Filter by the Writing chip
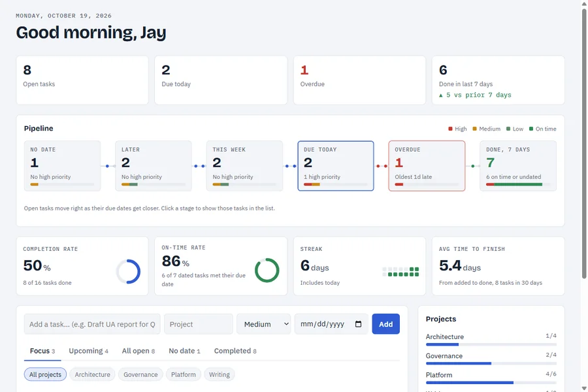Image resolution: width=588 pixels, height=392 pixels. pyautogui.click(x=220, y=374)
